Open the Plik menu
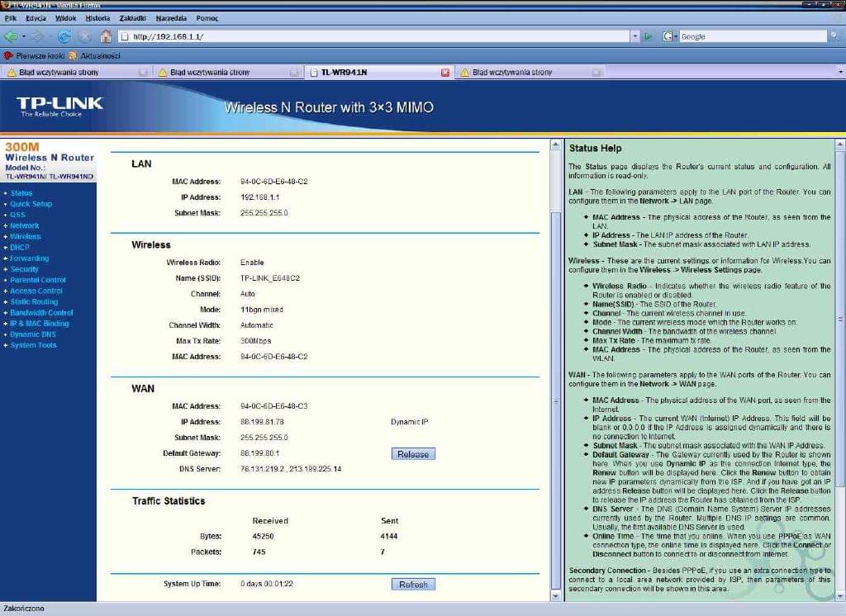This screenshot has height=616, width=846. pos(11,18)
